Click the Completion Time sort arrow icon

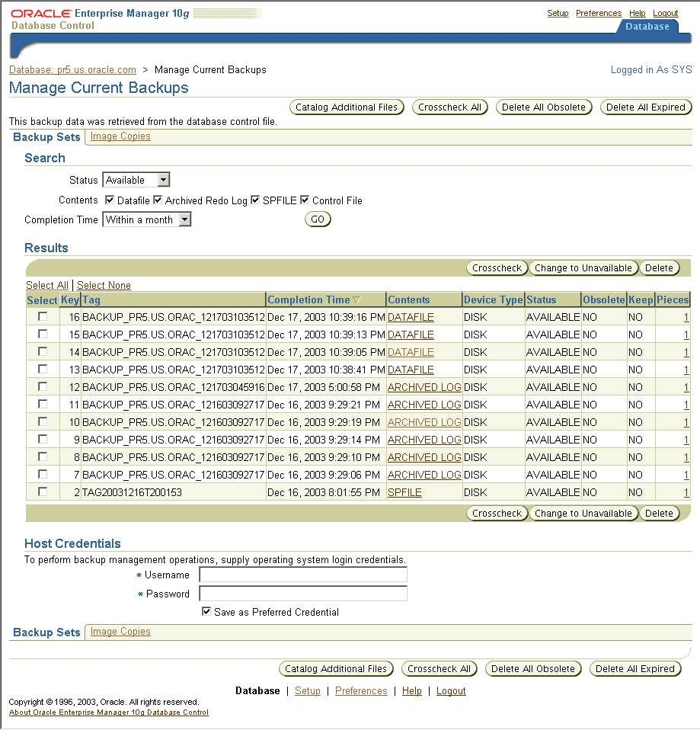coord(356,300)
